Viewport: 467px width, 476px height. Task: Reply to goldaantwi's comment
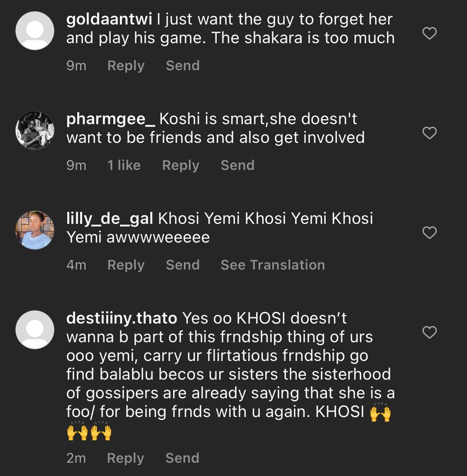tap(126, 66)
